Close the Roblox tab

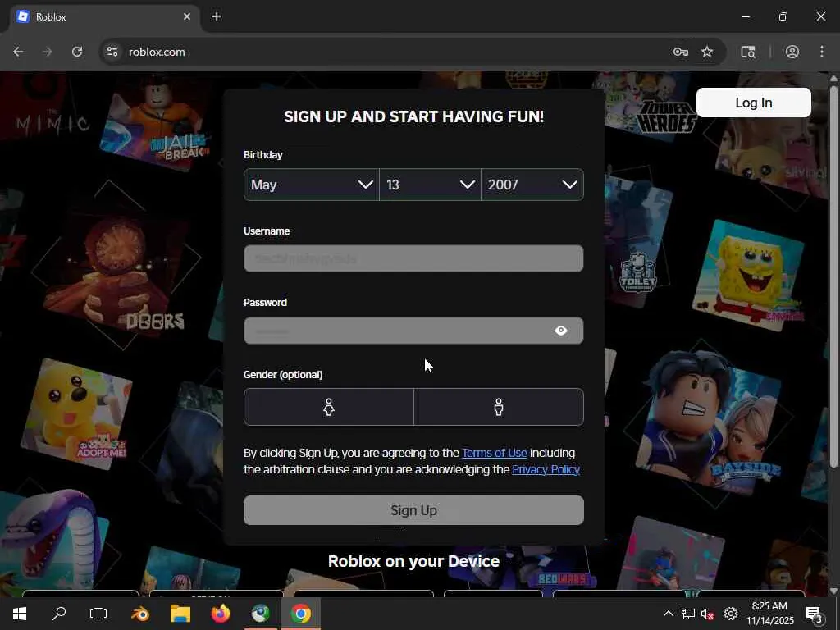pyautogui.click(x=187, y=17)
